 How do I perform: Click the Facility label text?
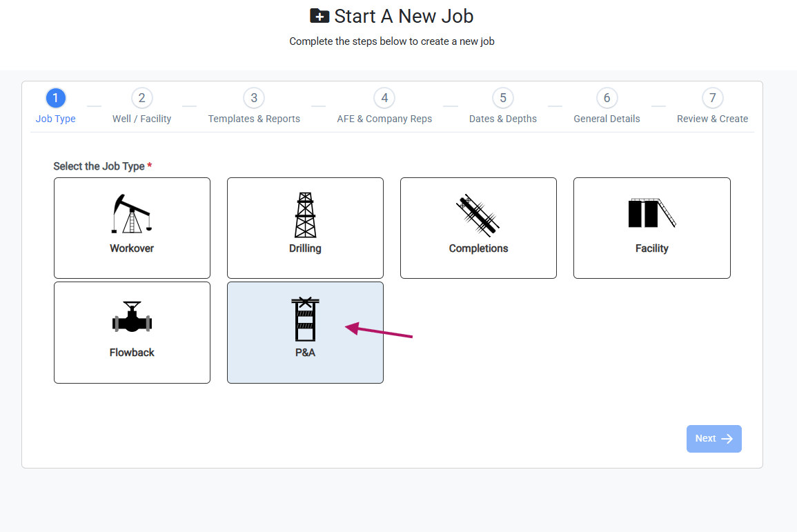click(651, 248)
